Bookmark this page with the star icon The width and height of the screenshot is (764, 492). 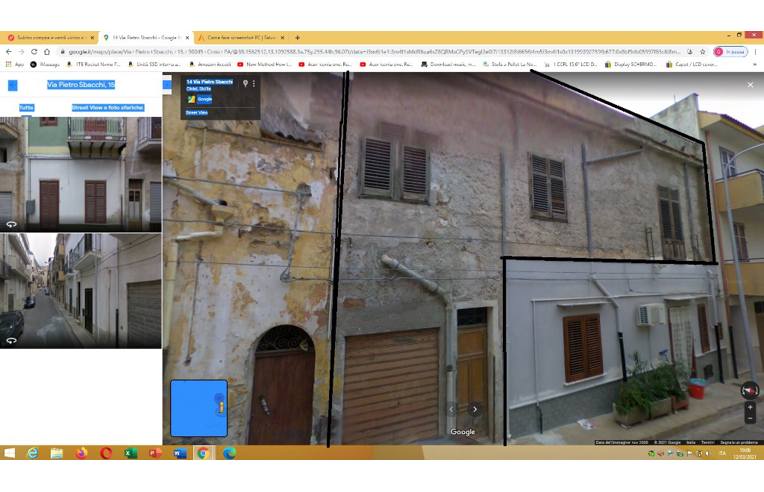tap(703, 51)
